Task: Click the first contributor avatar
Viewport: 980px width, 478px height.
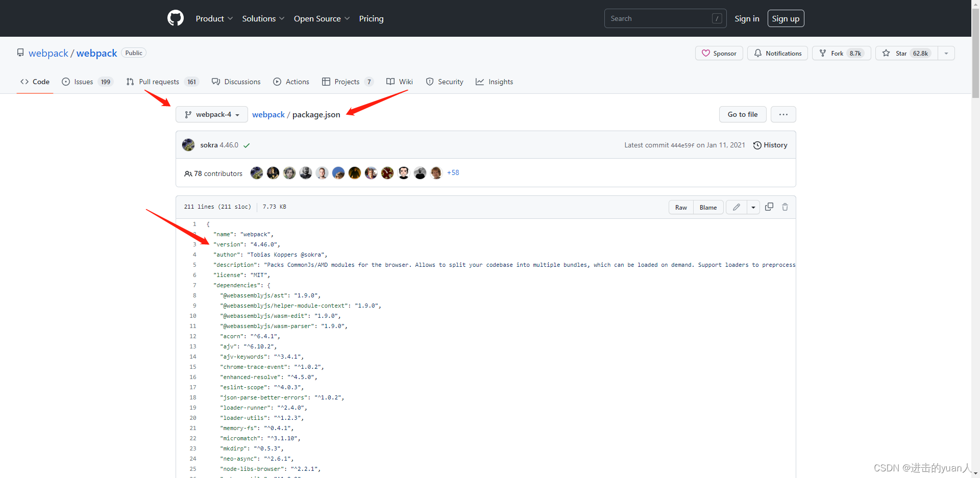Action: pyautogui.click(x=257, y=173)
